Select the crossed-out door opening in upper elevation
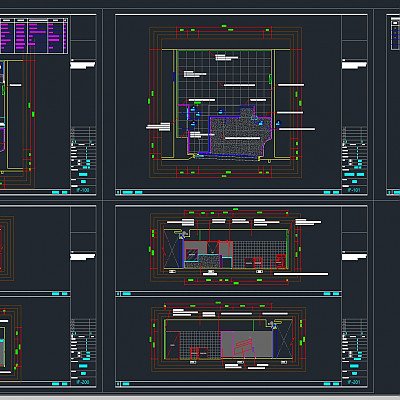Screen dimensions: 400x400 point(171,249)
